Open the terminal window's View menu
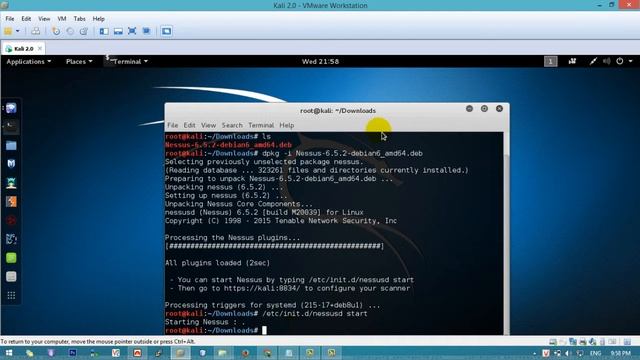This screenshot has width=640, height=360. click(x=208, y=125)
